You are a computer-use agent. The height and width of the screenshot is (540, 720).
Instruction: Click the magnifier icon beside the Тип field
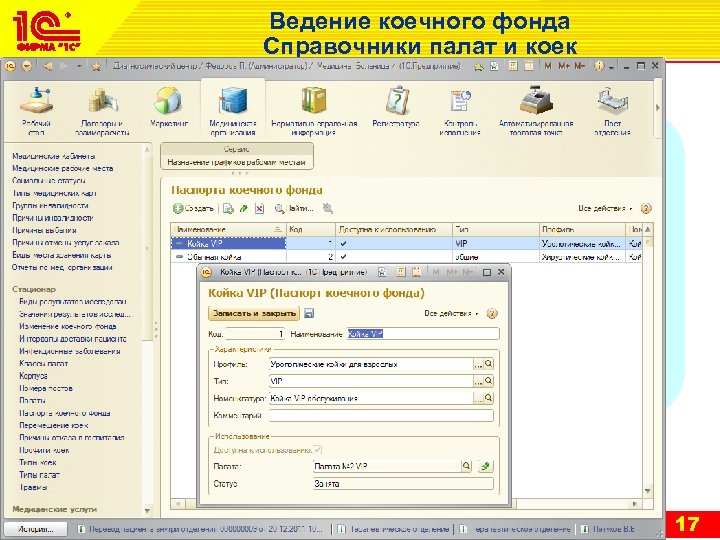(x=489, y=381)
